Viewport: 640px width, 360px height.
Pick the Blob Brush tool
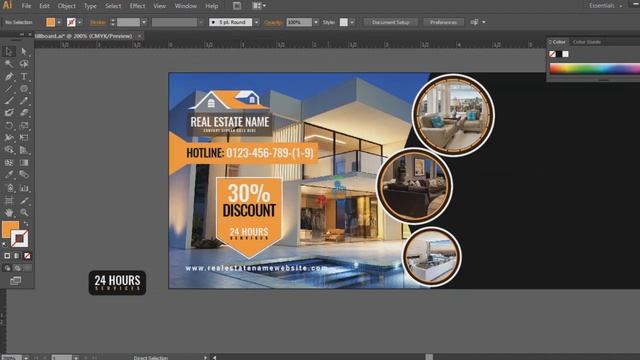point(9,113)
